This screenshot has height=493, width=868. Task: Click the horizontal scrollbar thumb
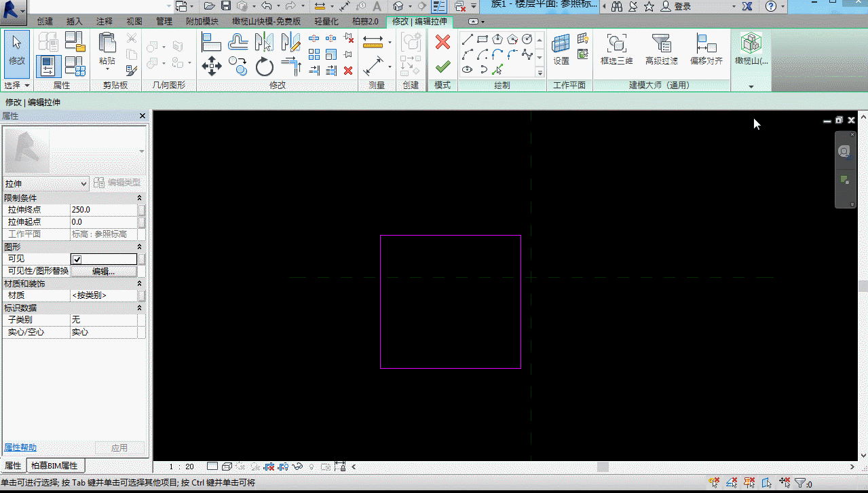point(603,467)
